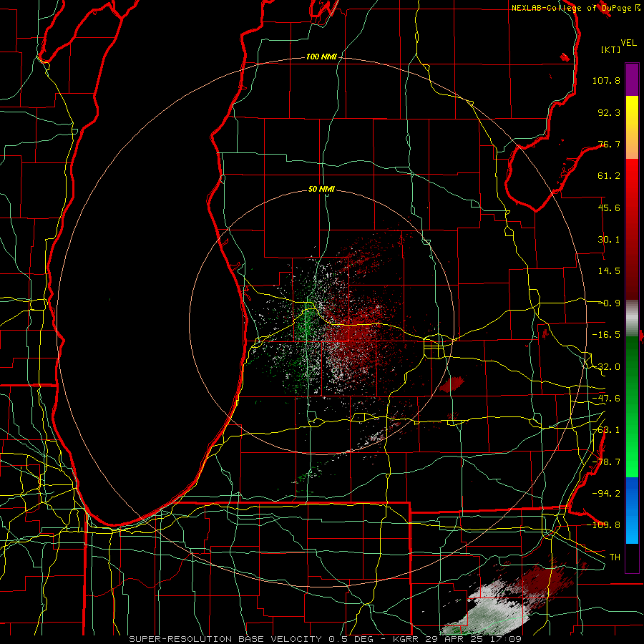Image resolution: width=644 pixels, height=644 pixels.
Task: Click the 76.7 velocity scale value
Action: pyautogui.click(x=609, y=144)
